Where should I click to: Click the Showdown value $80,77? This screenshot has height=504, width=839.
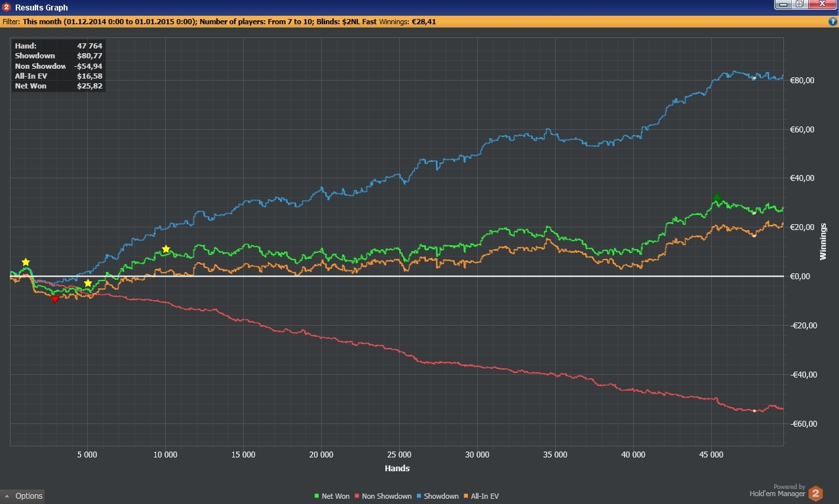point(90,56)
